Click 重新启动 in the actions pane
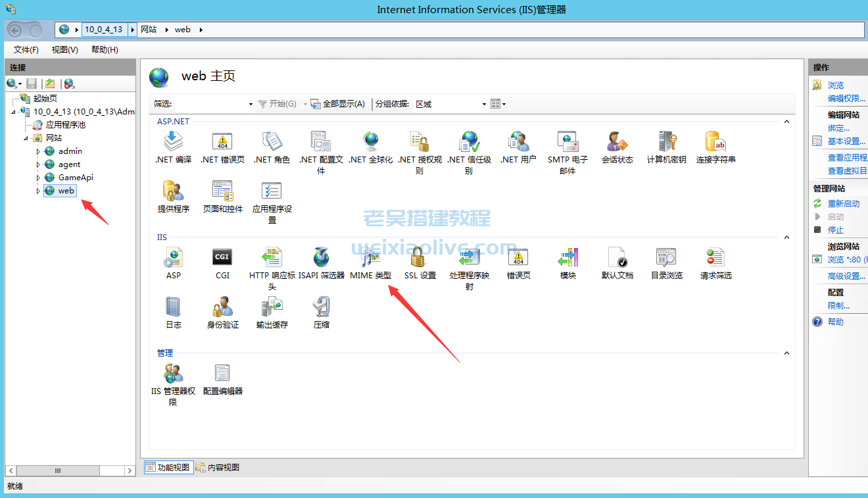This screenshot has width=868, height=498. (843, 204)
